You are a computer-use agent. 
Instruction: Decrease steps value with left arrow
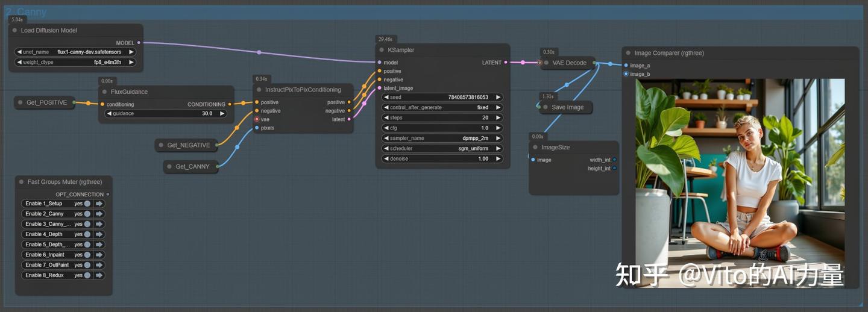coord(386,117)
